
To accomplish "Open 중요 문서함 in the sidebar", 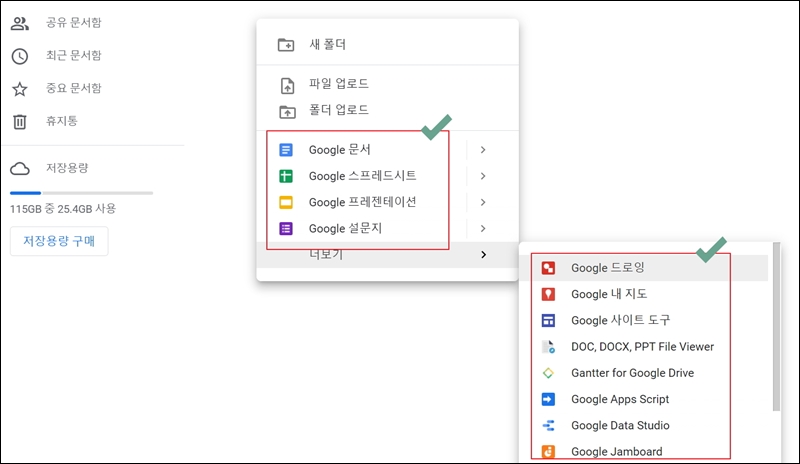I will coord(73,88).
